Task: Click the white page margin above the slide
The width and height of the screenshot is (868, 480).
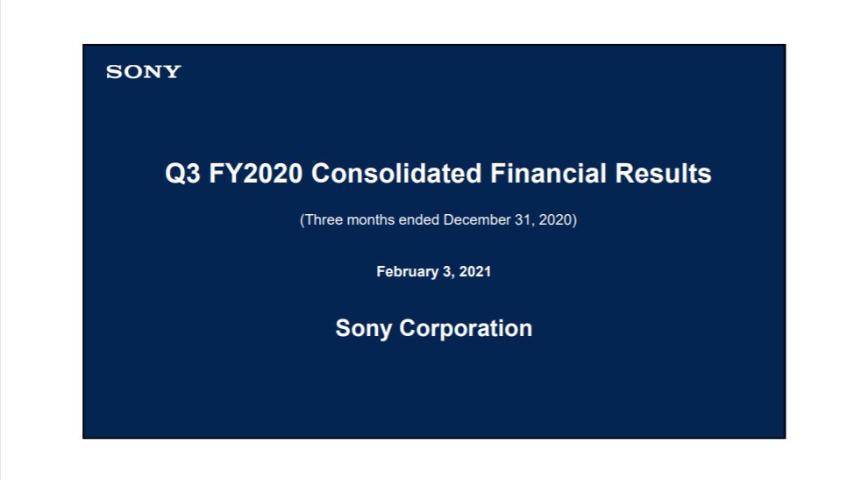Action: click(434, 22)
